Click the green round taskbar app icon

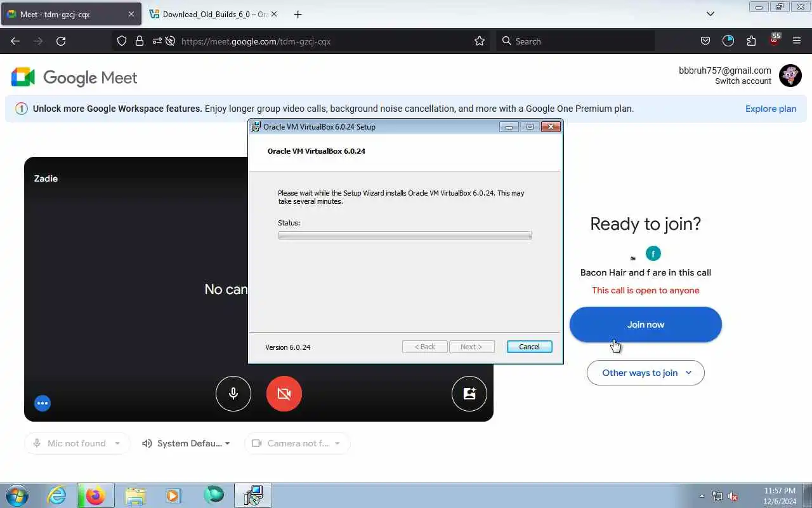click(x=214, y=495)
